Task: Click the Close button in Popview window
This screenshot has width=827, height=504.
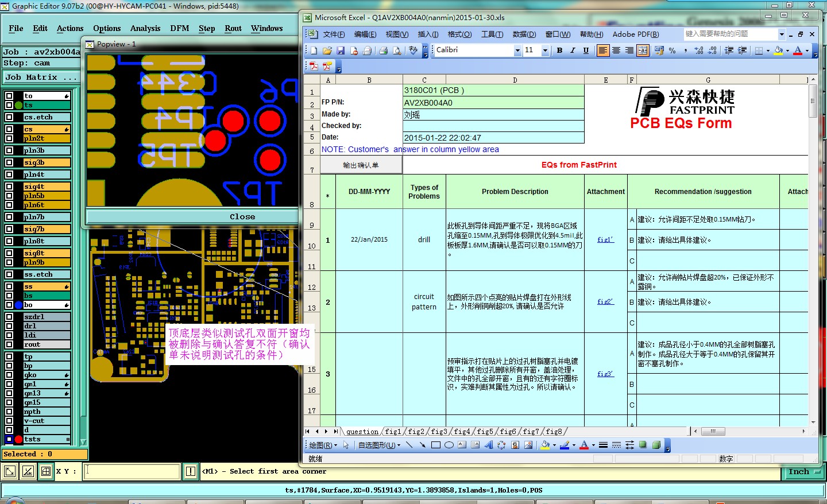Action: 242,216
